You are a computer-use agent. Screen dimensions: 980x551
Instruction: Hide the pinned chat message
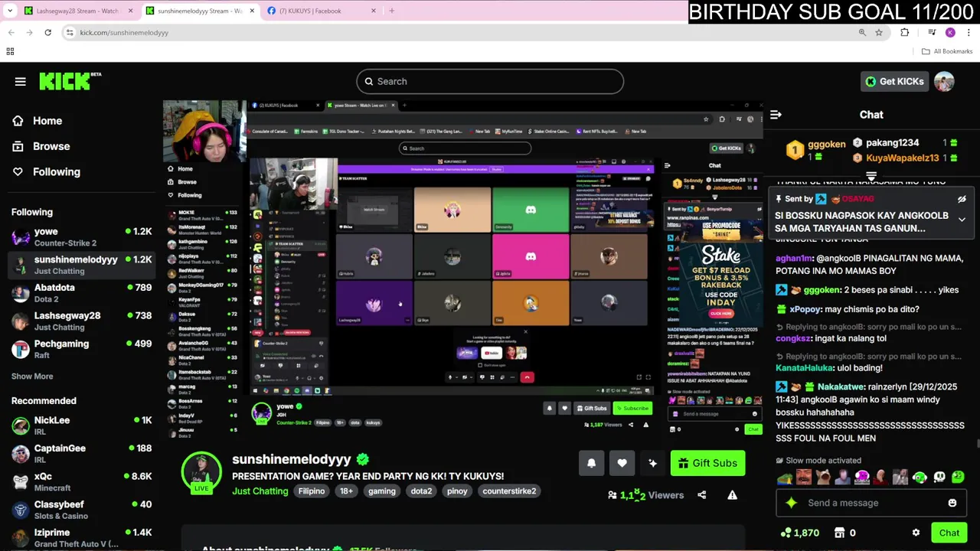click(962, 199)
